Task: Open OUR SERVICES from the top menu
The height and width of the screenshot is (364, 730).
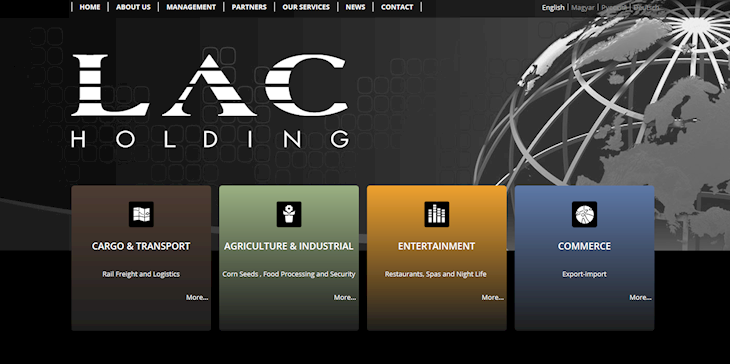Action: (x=306, y=7)
